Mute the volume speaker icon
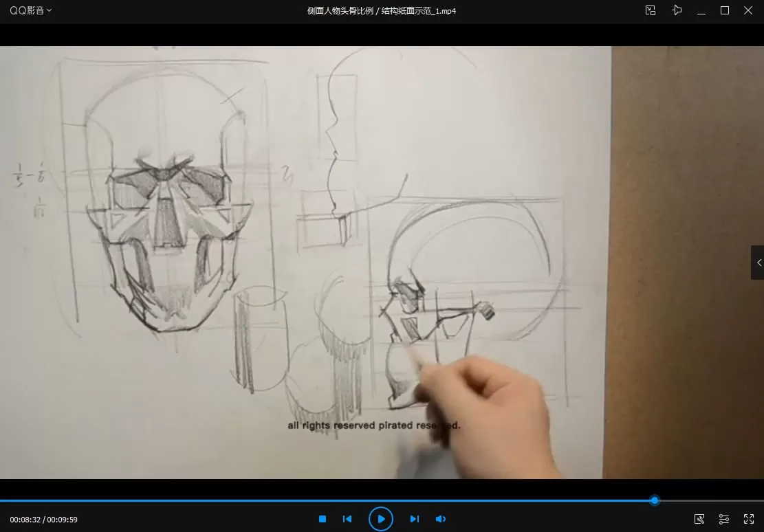Image resolution: width=764 pixels, height=532 pixels. coord(441,519)
